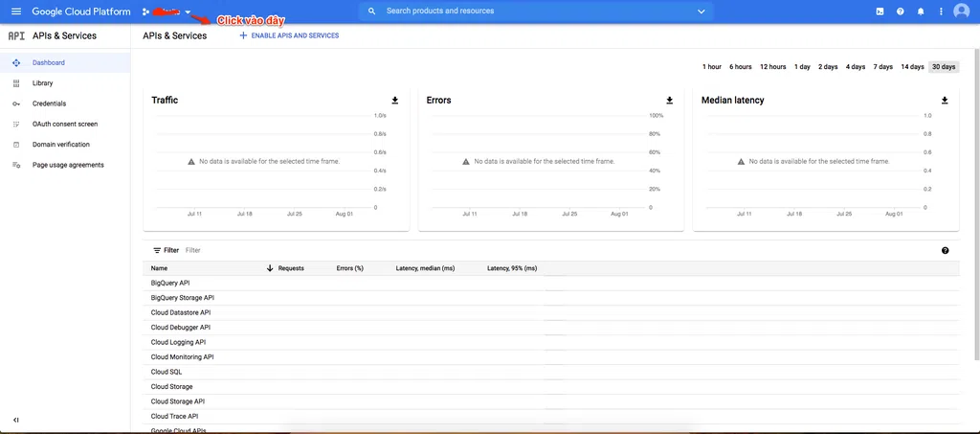Open the help question mark icon
Viewport: 980px width, 434px height.
pyautogui.click(x=900, y=11)
